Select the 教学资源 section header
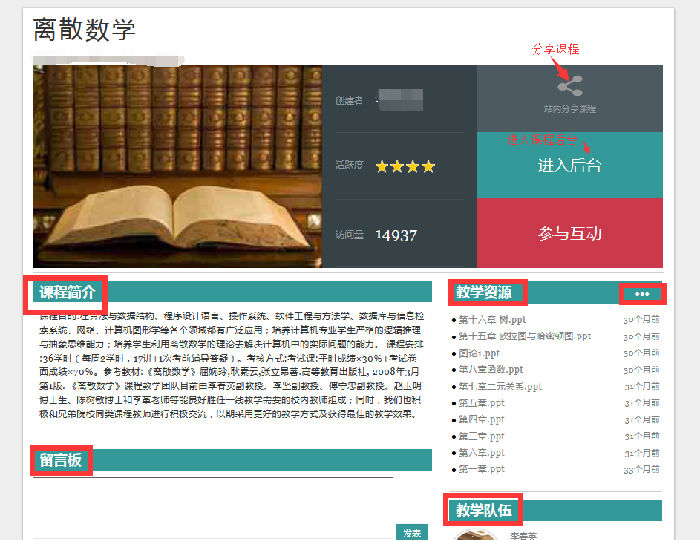Screen dimensions: 700x540 pos(484,293)
